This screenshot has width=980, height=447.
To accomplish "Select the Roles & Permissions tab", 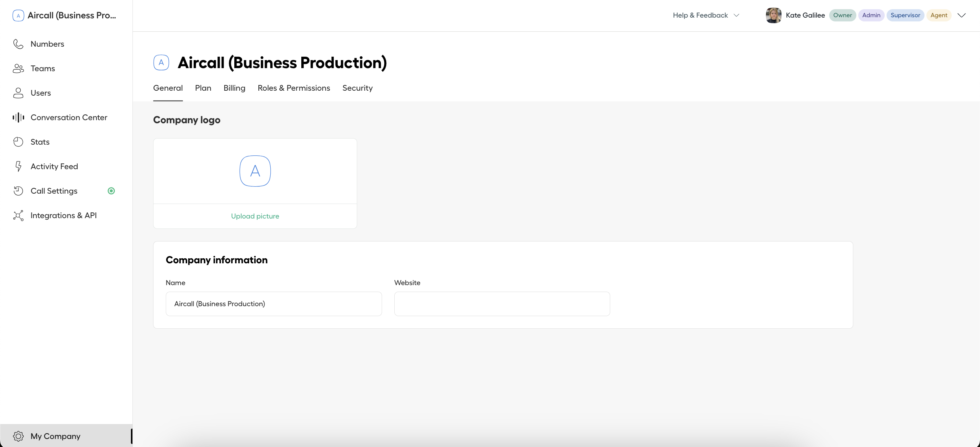I will click(x=294, y=88).
